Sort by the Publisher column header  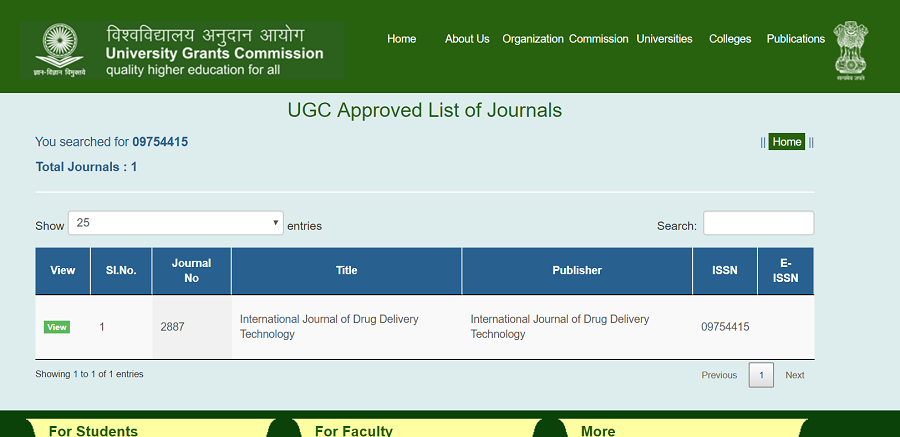tap(577, 270)
